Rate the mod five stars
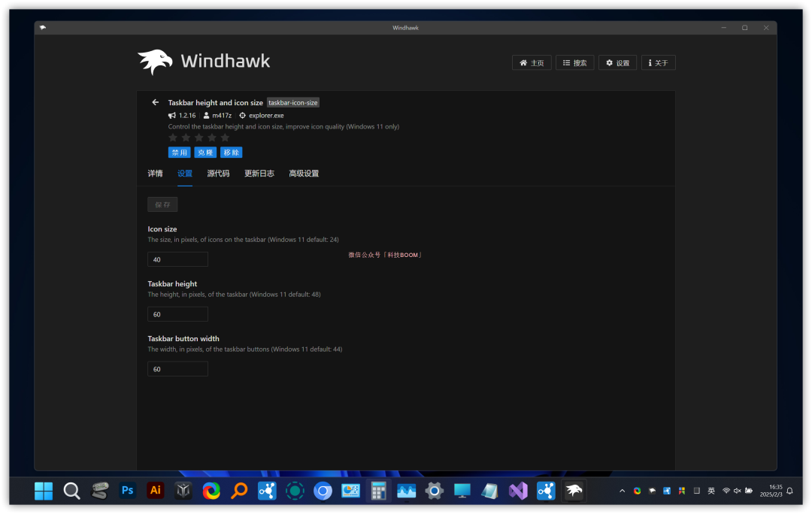 coord(225,138)
